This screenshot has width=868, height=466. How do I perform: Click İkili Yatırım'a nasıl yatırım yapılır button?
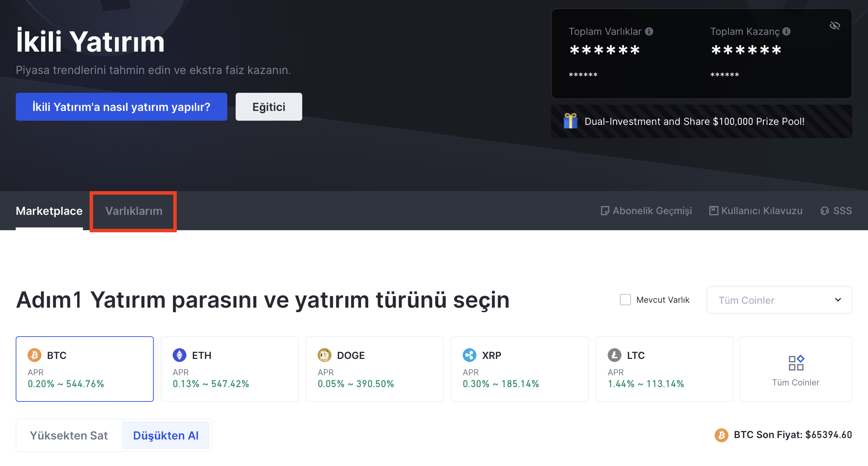pos(121,107)
